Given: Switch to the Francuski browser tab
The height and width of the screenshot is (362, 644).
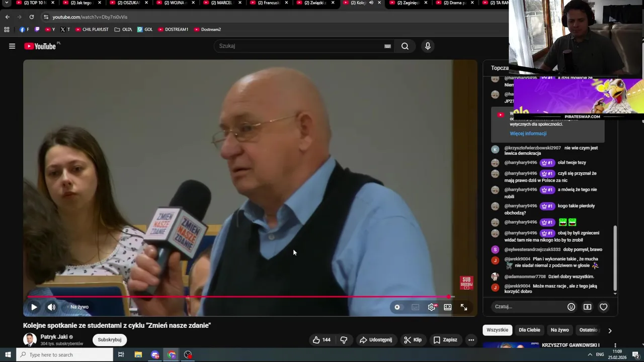Looking at the screenshot, I should point(269,3).
